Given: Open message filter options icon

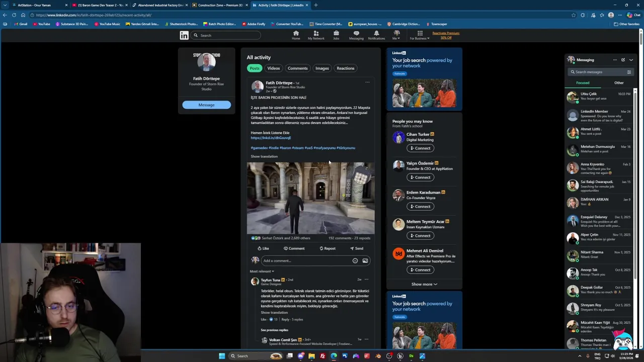Looking at the screenshot, I should click(x=629, y=72).
